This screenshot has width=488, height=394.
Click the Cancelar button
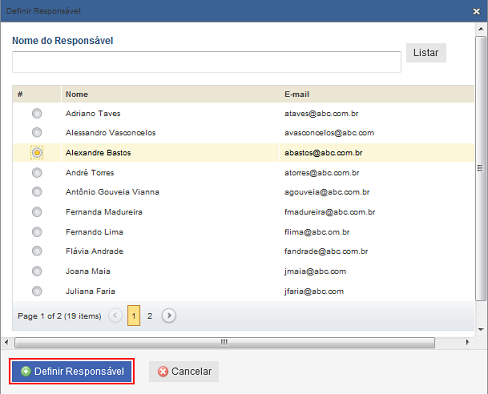[184, 371]
